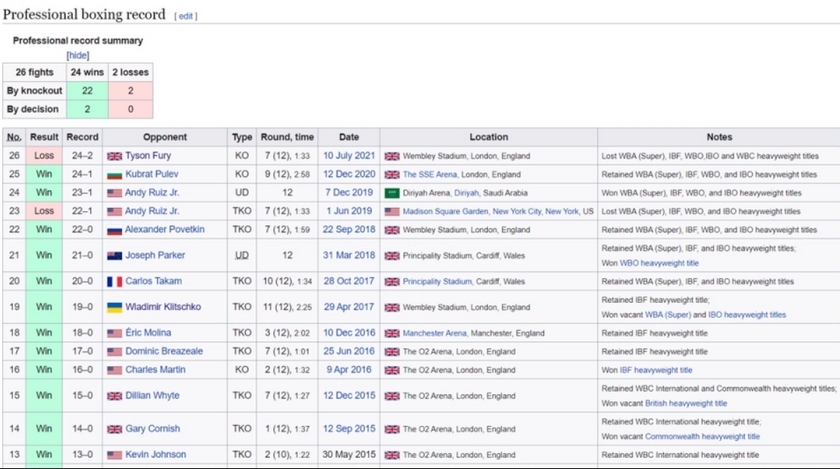The image size is (840, 469).
Task: Click the Saudi Arabia flag beside Diriyah Arena
Action: (392, 193)
